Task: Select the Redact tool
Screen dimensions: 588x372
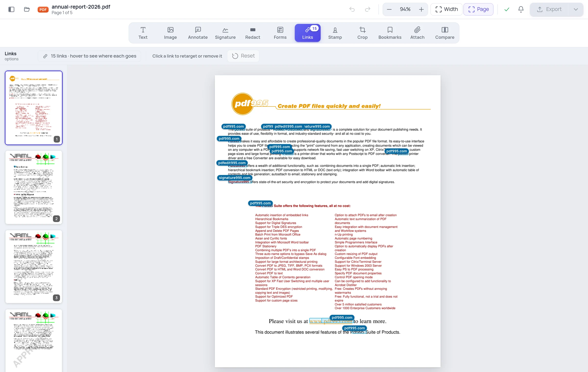Action: [253, 33]
